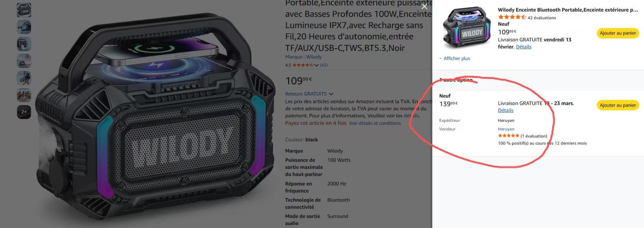Viewport: 644px width, 228px height.
Task: Open Voir détails et conditions link
Action: tap(375, 123)
